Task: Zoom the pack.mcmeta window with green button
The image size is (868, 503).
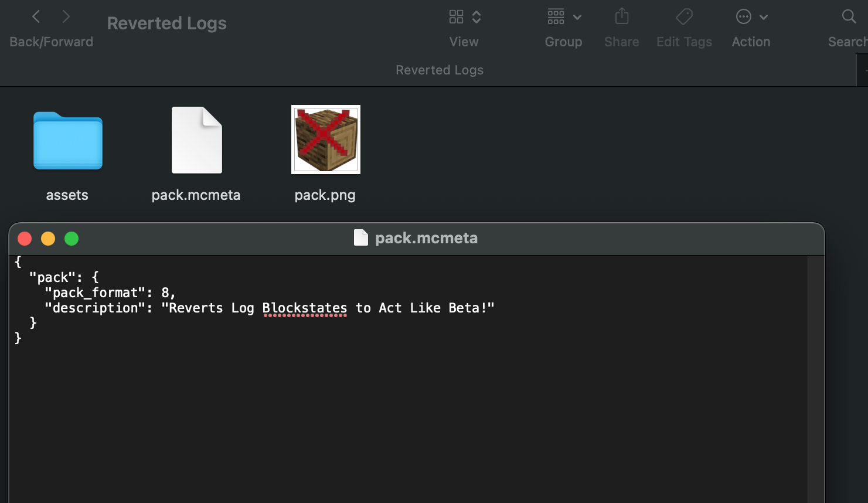Action: (72, 239)
